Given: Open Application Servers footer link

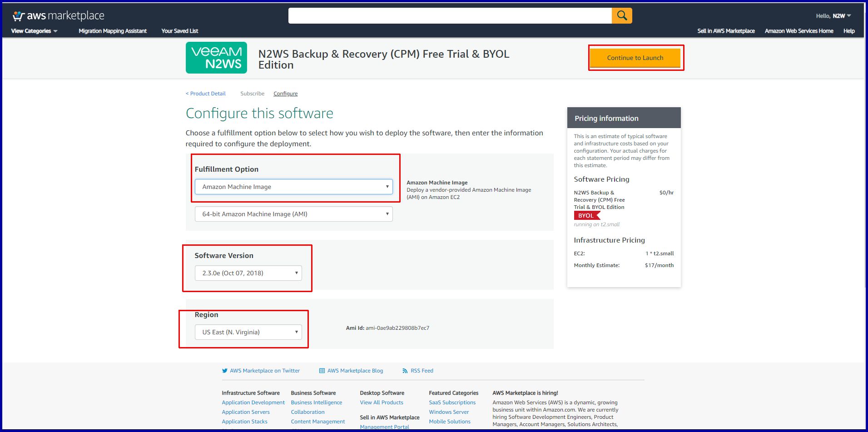Looking at the screenshot, I should 246,412.
